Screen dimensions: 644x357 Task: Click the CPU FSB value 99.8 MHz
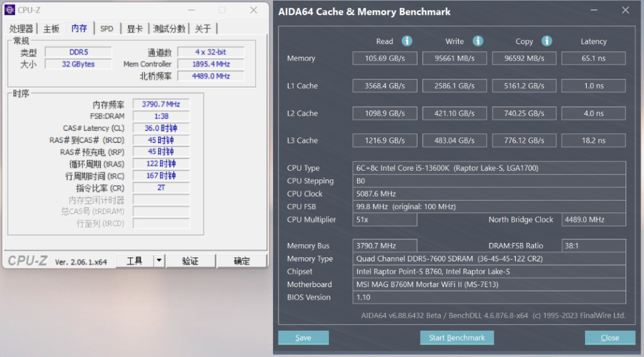489,207
